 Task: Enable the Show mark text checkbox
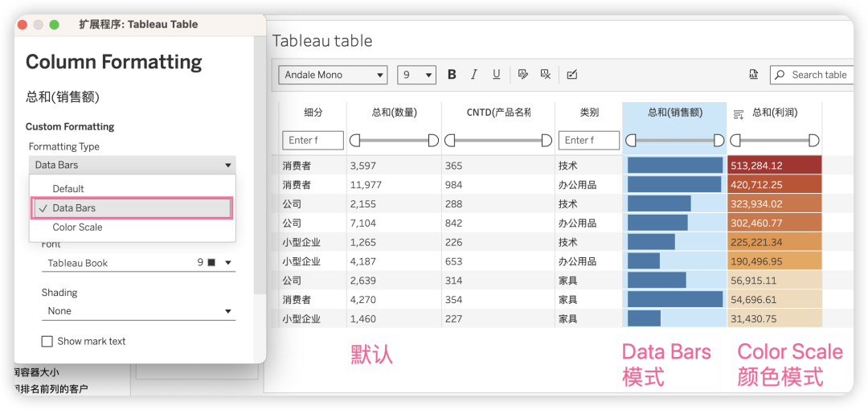(x=47, y=342)
